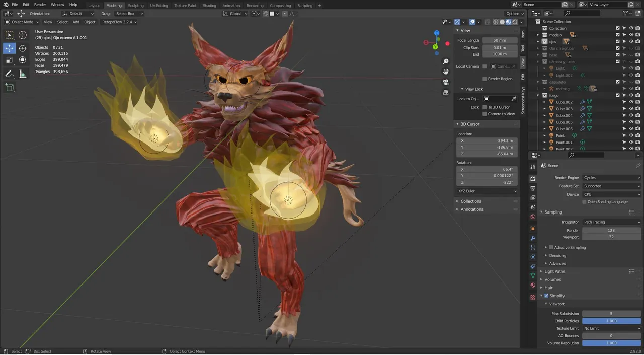Open Active Tool properties tab icon
The image size is (644, 355).
533,167
